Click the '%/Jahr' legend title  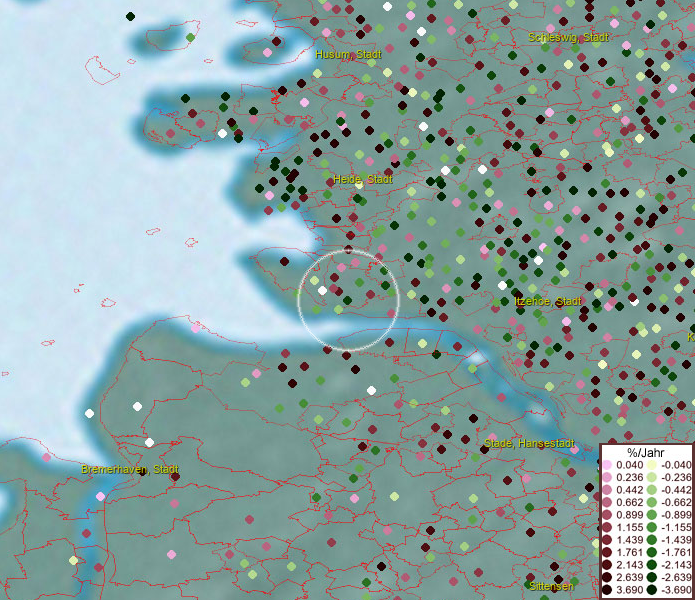click(646, 453)
